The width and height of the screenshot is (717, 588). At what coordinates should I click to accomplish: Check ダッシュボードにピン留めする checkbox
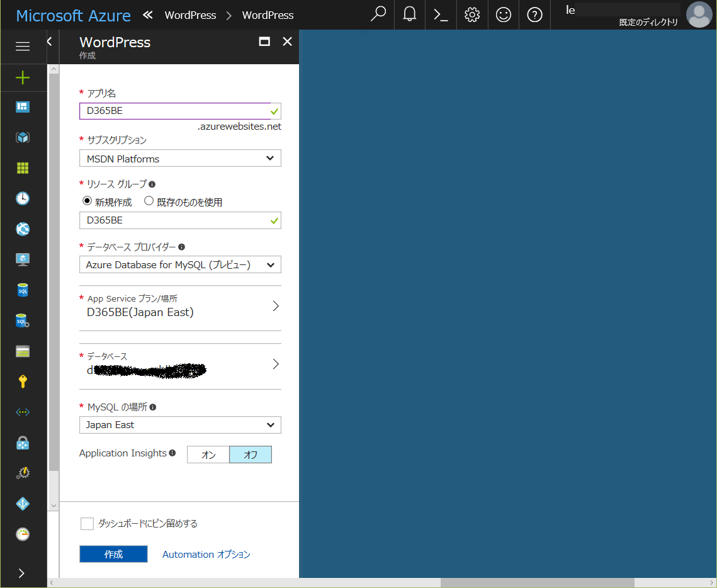87,524
